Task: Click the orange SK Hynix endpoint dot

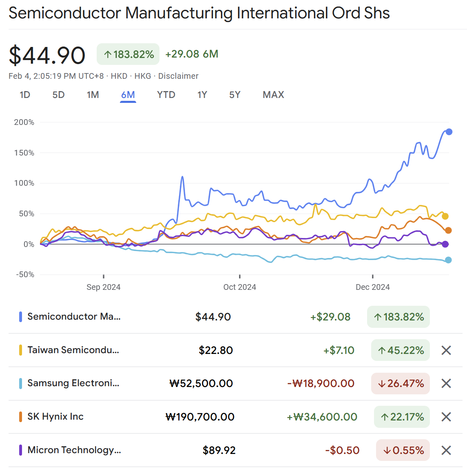Action: 448,231
